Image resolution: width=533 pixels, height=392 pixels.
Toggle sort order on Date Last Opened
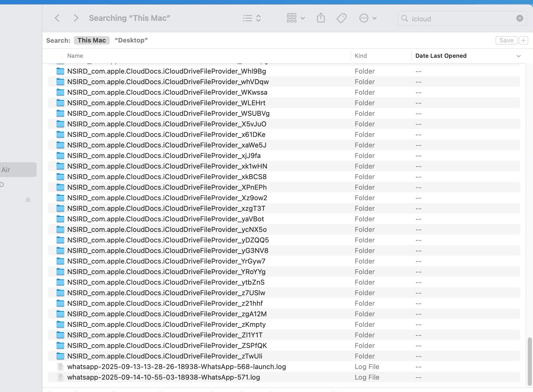[x=518, y=56]
